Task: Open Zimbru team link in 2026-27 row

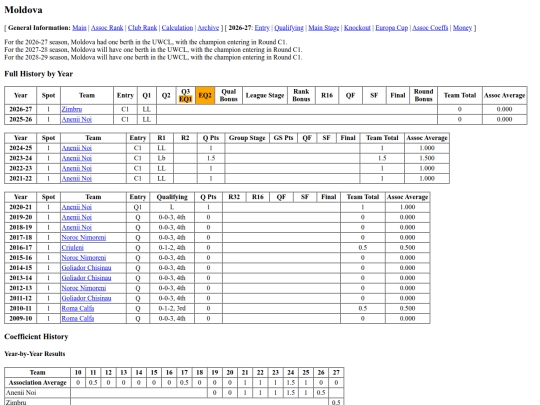Action: (72, 109)
